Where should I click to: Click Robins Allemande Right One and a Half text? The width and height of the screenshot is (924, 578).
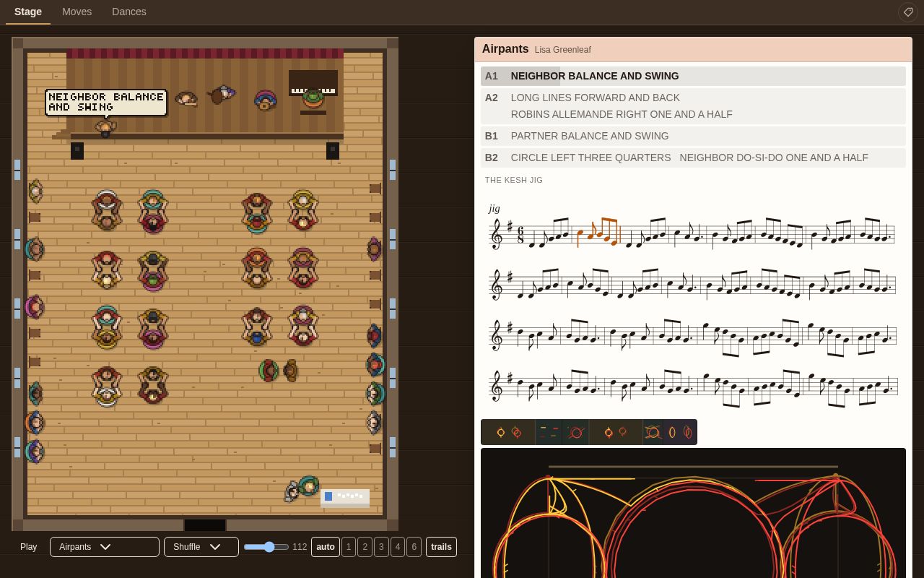[622, 114]
